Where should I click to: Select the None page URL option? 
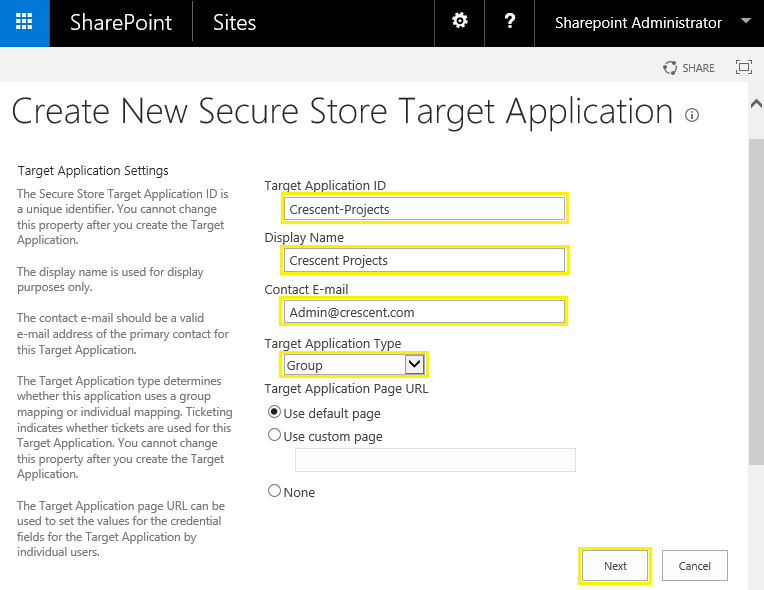tap(274, 491)
